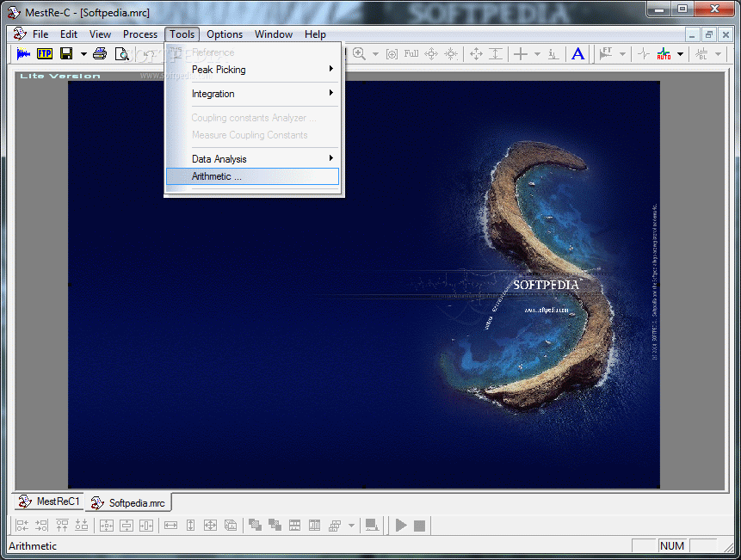Select the zoom magnifier tool
Image resolution: width=741 pixels, height=560 pixels.
[359, 54]
